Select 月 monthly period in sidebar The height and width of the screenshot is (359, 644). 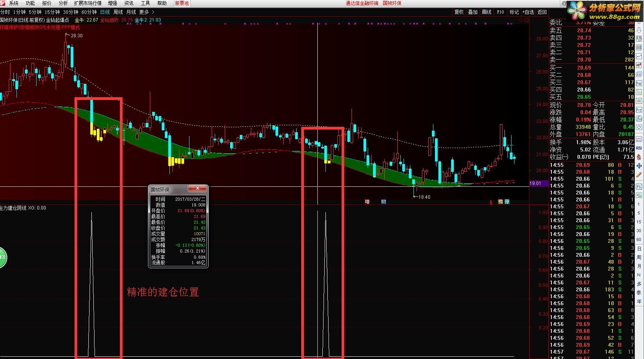[x=639, y=266]
